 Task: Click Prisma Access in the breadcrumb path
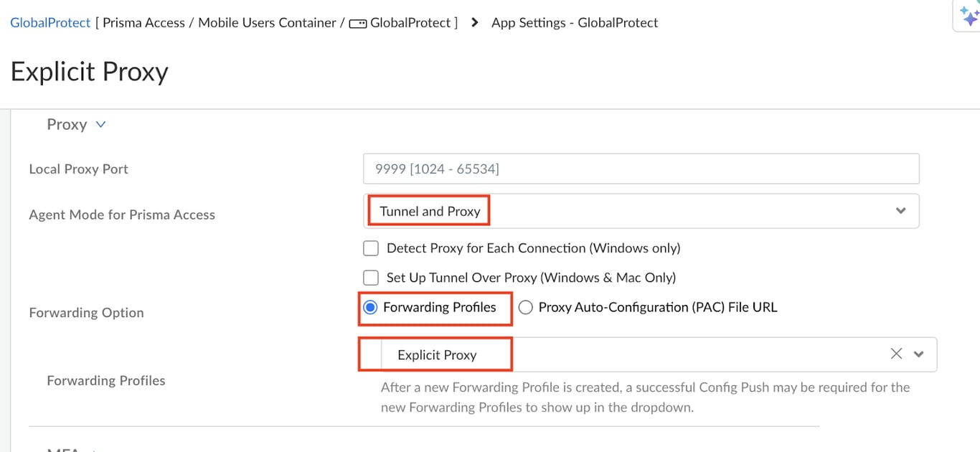[x=143, y=23]
